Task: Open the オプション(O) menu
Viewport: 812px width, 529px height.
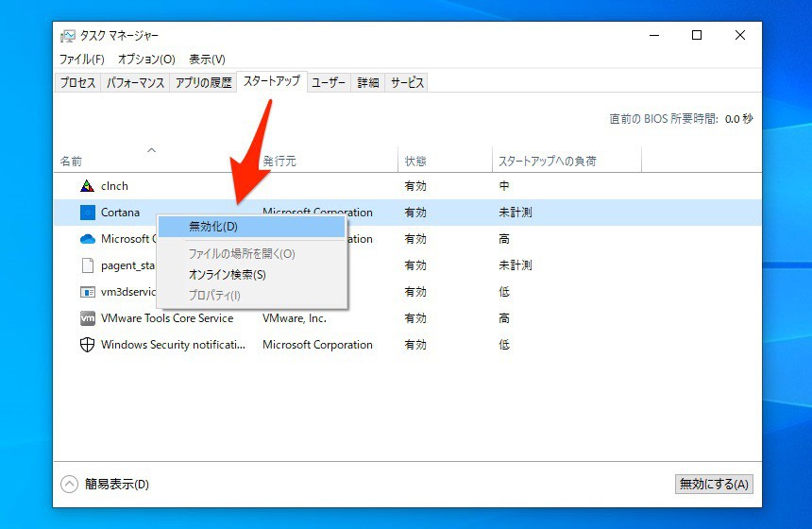Action: (x=146, y=60)
